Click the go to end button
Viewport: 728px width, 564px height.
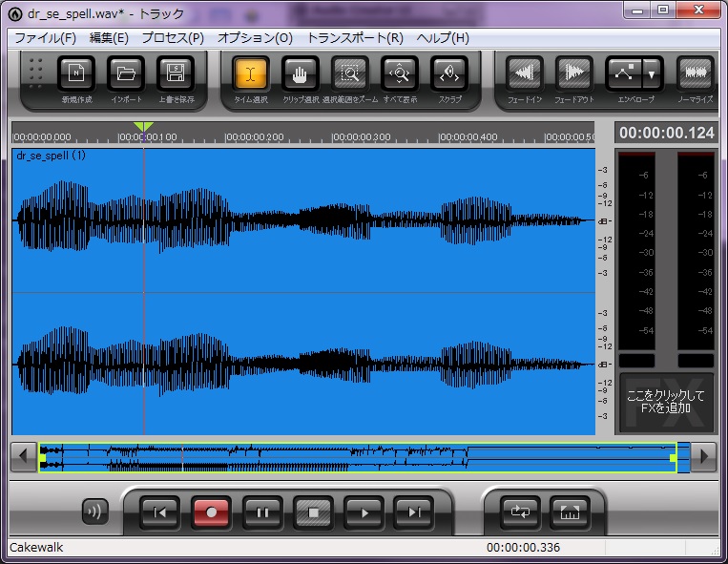point(414,512)
